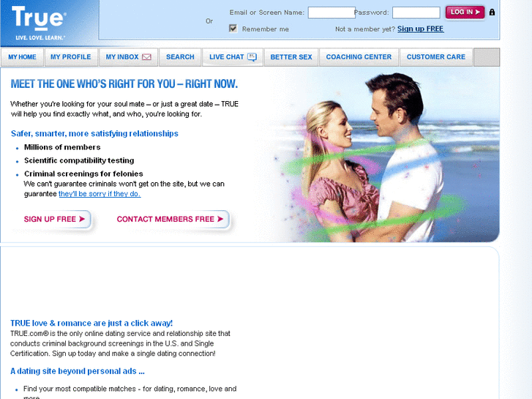Click the chat bubble icon beside Live Chat
This screenshot has width=532, height=399.
(x=252, y=57)
